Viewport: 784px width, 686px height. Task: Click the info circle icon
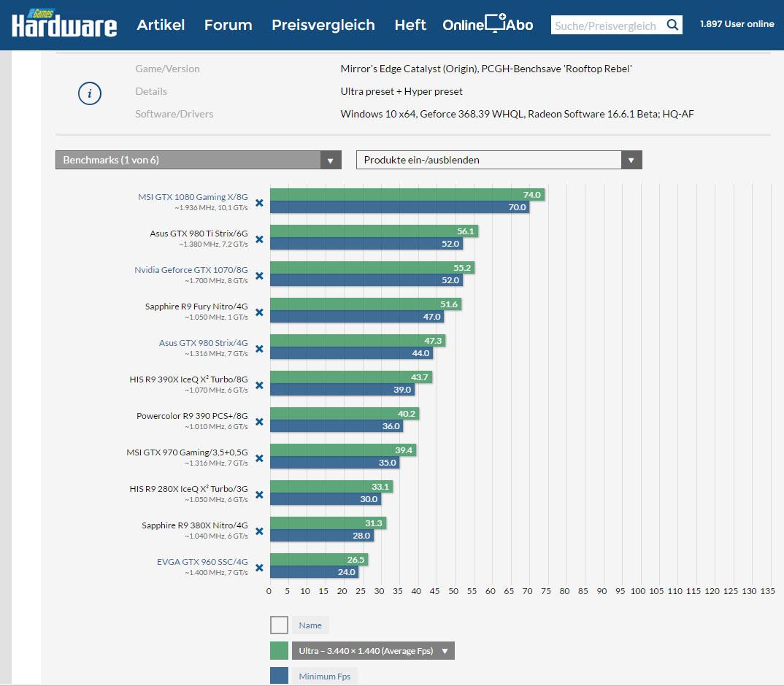[90, 93]
